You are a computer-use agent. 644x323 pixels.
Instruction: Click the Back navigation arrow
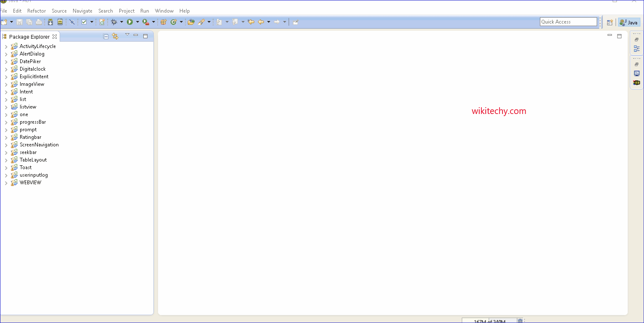pyautogui.click(x=260, y=22)
